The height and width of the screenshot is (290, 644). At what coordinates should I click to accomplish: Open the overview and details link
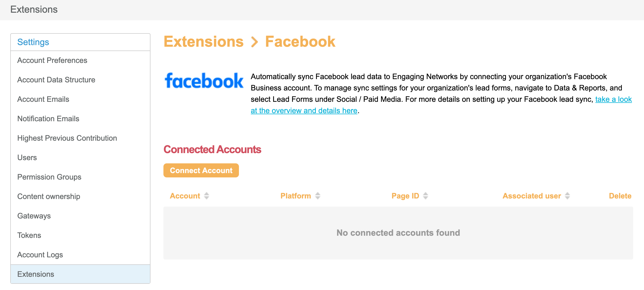(304, 111)
